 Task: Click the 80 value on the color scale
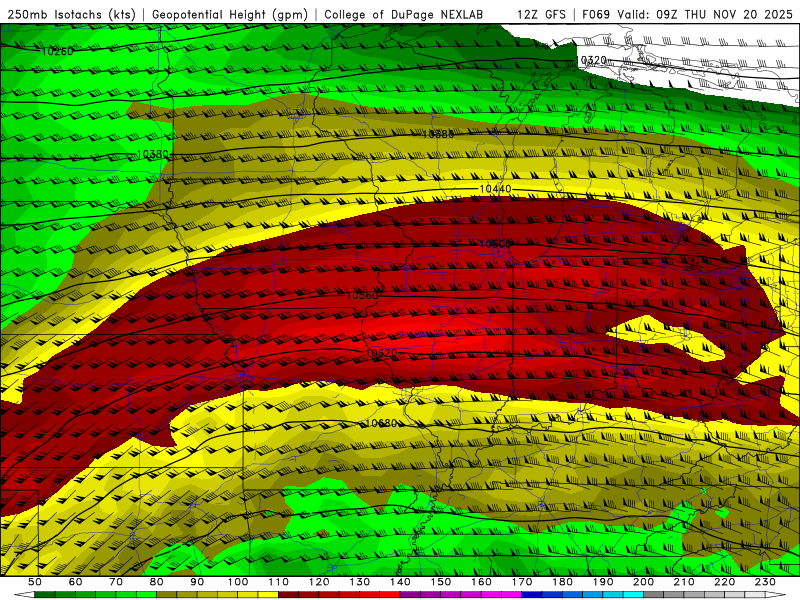[x=157, y=582]
